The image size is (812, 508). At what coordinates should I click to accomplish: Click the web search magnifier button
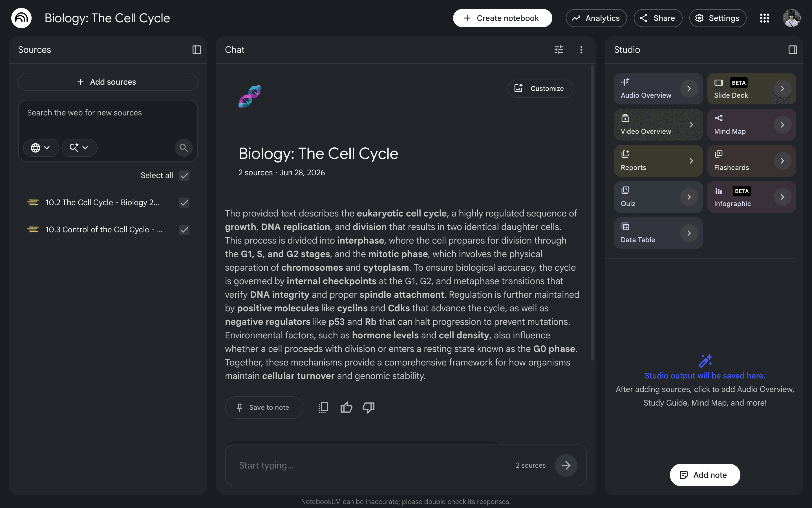coord(184,148)
